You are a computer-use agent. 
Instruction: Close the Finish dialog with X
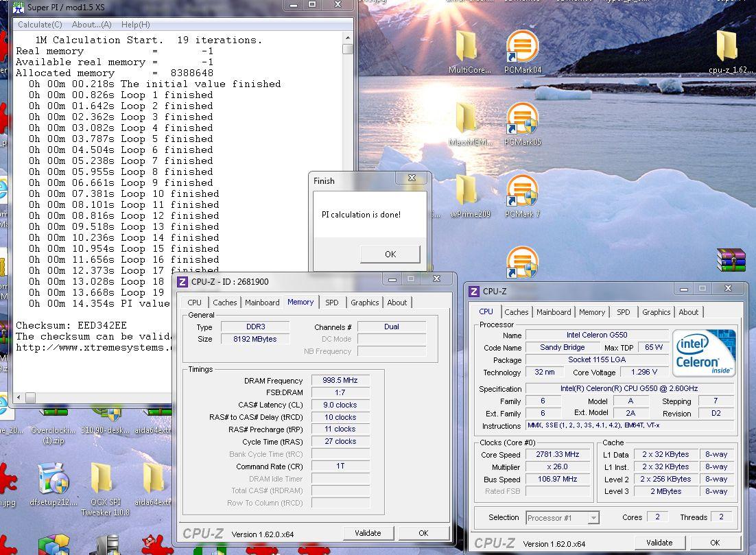point(412,178)
